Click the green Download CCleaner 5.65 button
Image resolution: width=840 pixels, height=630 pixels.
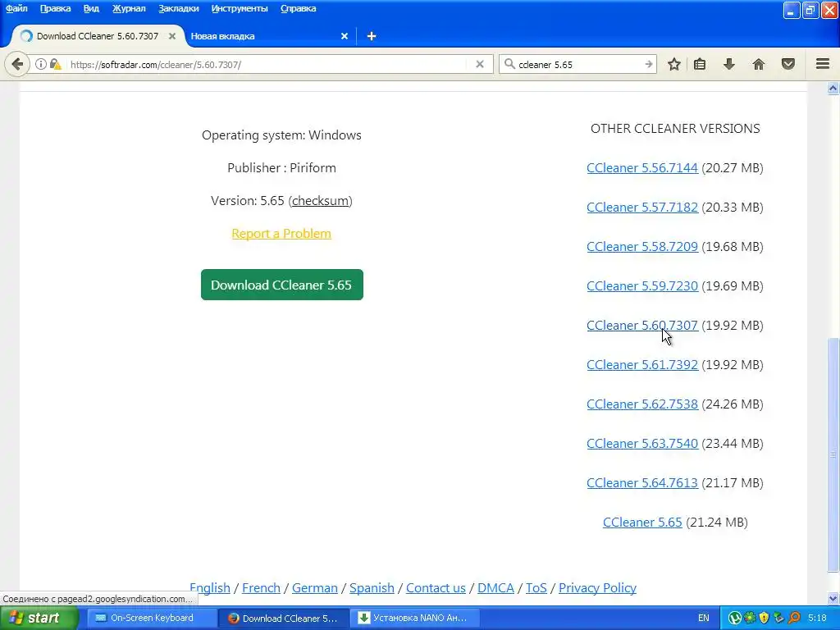pos(282,285)
